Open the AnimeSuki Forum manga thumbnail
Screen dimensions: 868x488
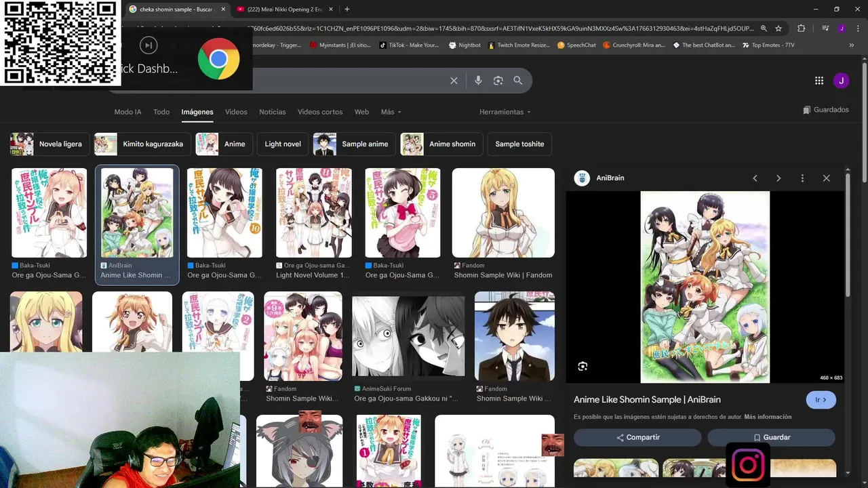tap(408, 336)
